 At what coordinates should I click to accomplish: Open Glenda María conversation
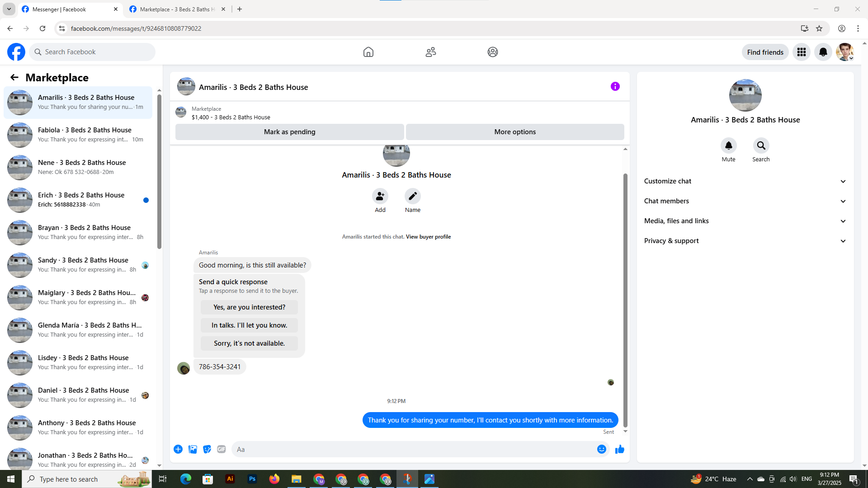click(x=78, y=330)
